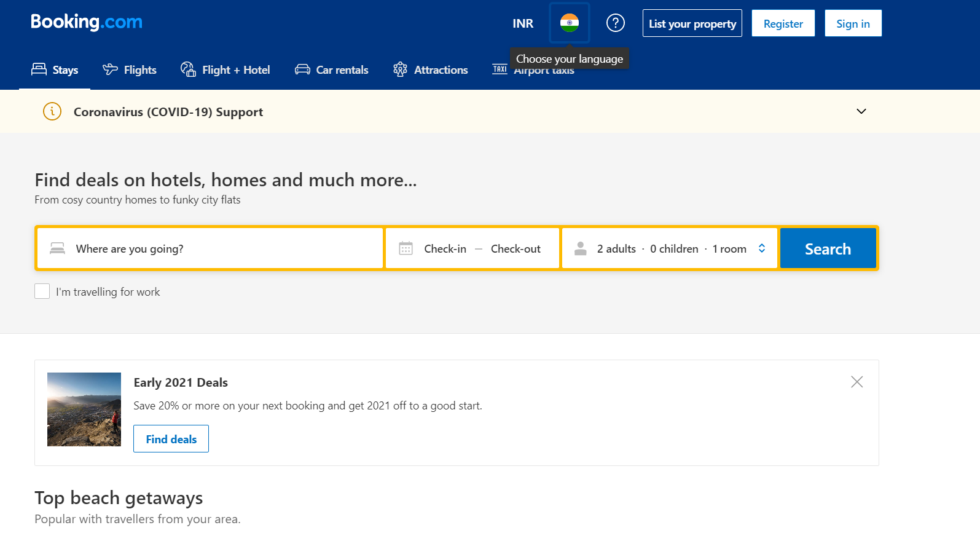Click the Top beach getaways heading

pos(119,498)
